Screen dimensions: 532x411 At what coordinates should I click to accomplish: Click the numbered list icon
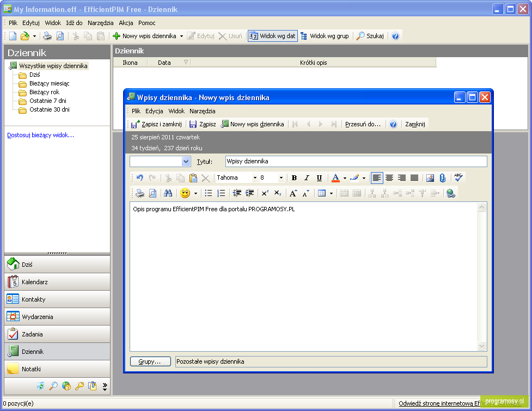(x=221, y=193)
